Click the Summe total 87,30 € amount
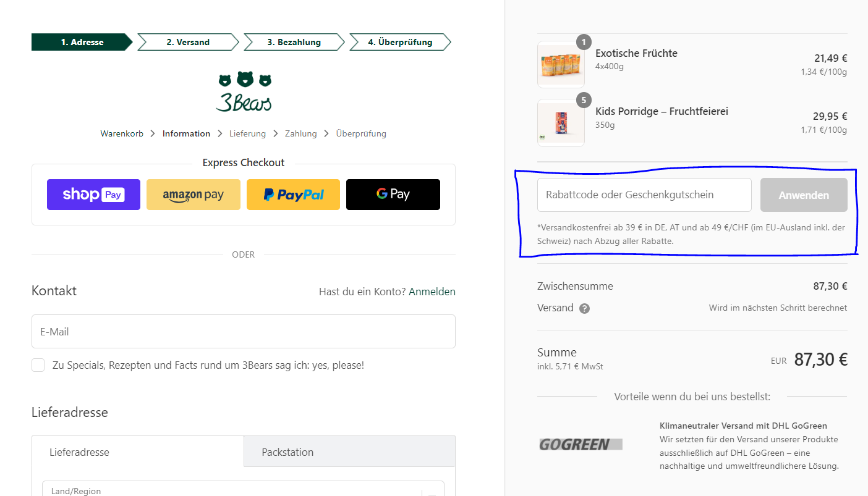Screen dimensions: 868x496 tap(820, 359)
